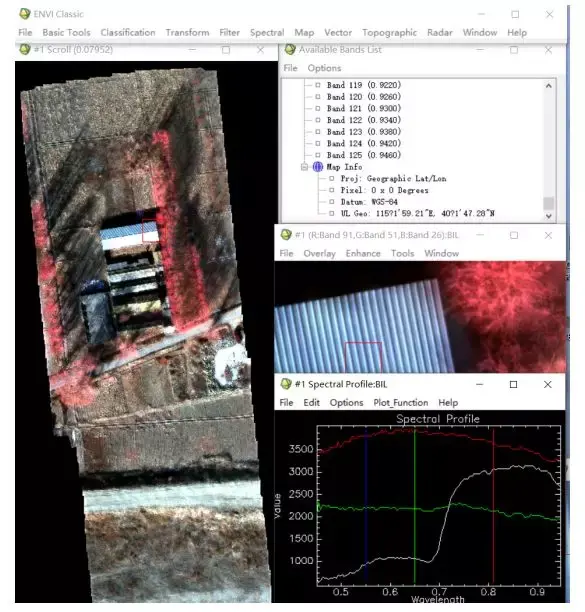Close the #1 Scroll window
The image size is (585, 612).
(260, 50)
